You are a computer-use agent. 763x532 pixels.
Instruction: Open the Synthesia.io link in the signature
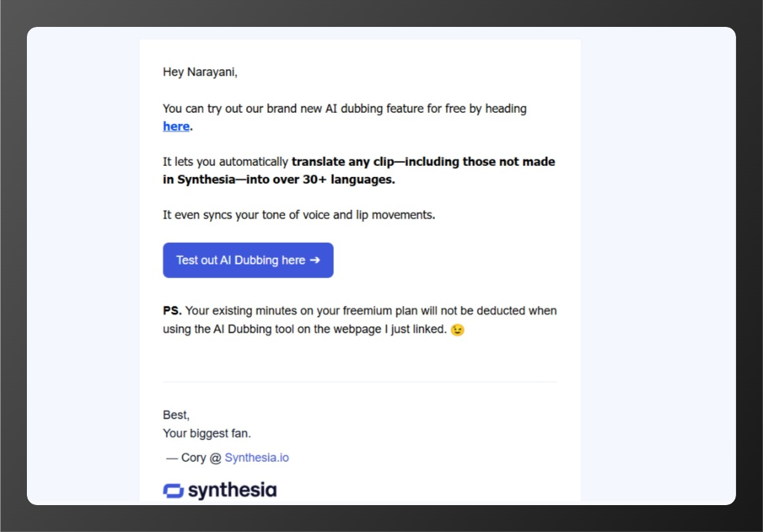[256, 457]
